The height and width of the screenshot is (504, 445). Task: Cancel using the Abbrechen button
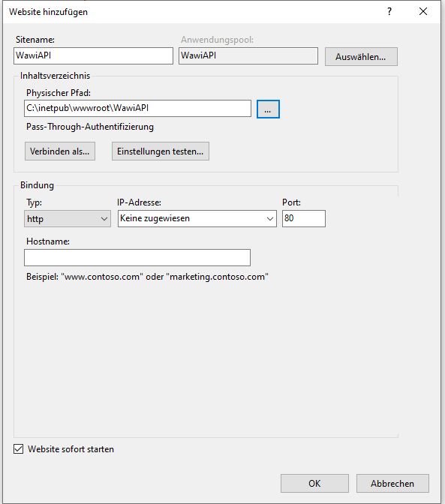point(392,483)
